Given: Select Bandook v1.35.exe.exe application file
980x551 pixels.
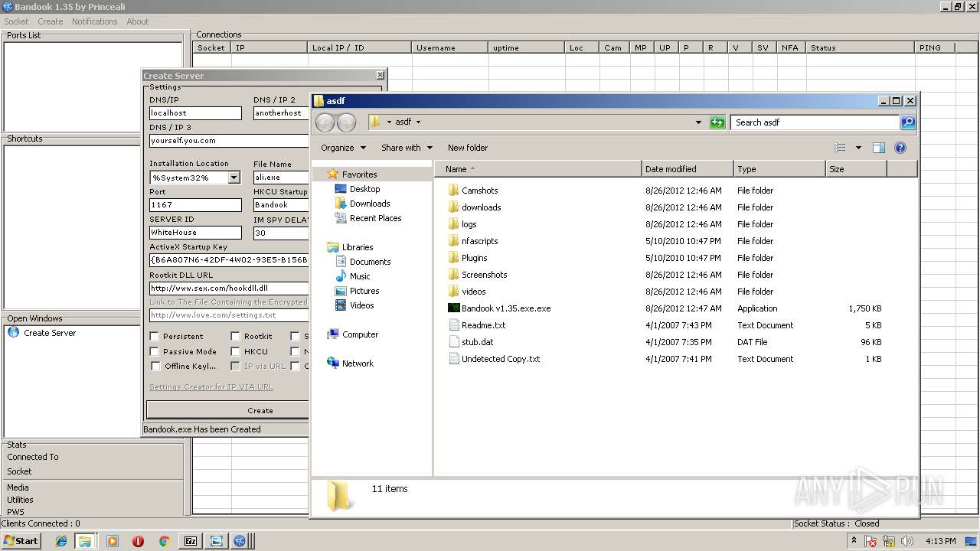Looking at the screenshot, I should [505, 308].
